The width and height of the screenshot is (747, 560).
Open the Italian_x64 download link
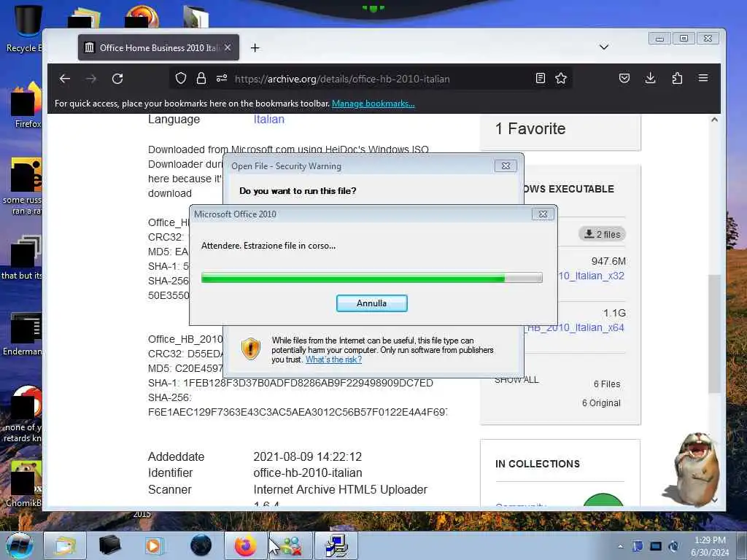click(576, 327)
